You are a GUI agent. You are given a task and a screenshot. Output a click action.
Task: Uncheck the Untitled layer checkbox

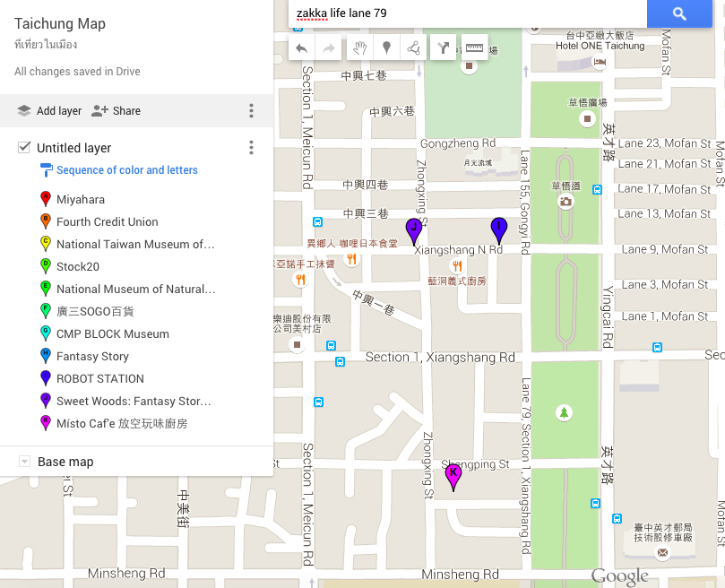[24, 147]
